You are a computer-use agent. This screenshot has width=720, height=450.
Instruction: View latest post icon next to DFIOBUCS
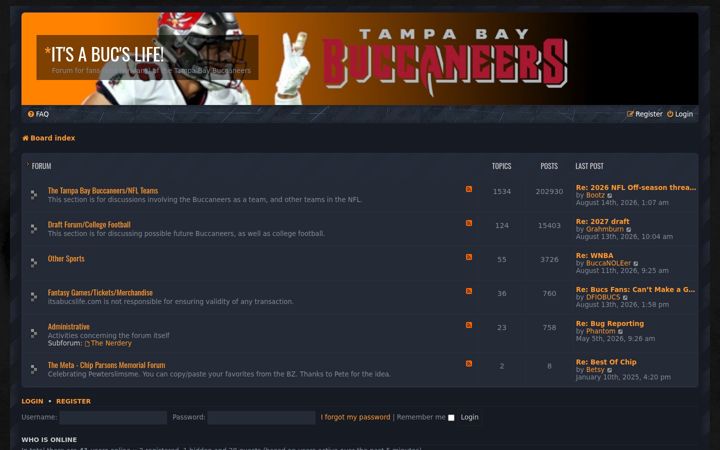625,298
